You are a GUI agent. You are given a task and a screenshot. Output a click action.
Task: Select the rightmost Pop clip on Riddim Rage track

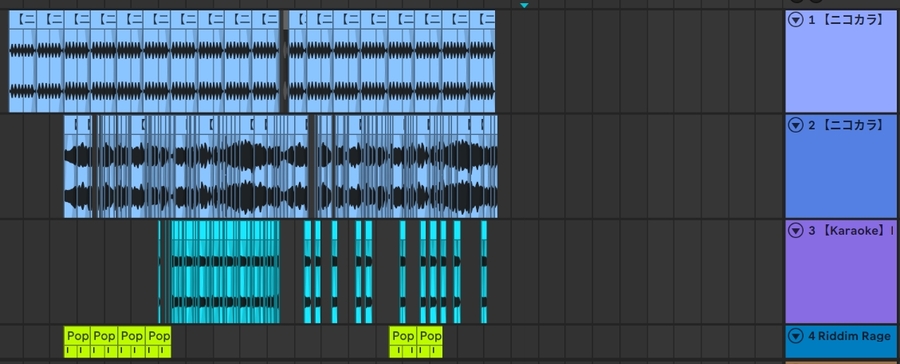click(430, 342)
